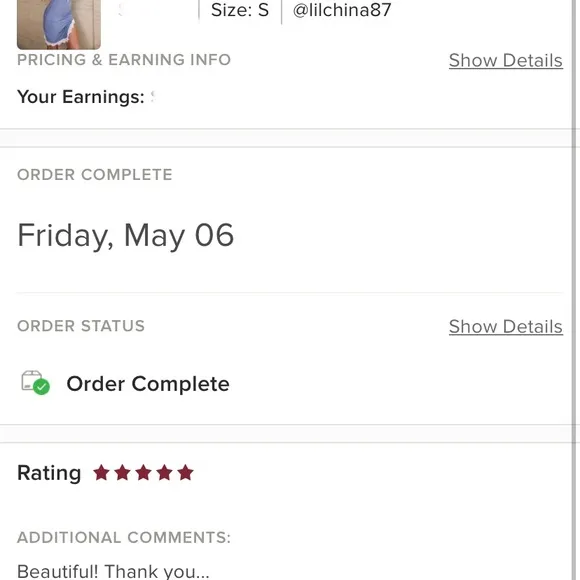Click the Additional Comments heading
This screenshot has width=580, height=580.
coord(124,537)
